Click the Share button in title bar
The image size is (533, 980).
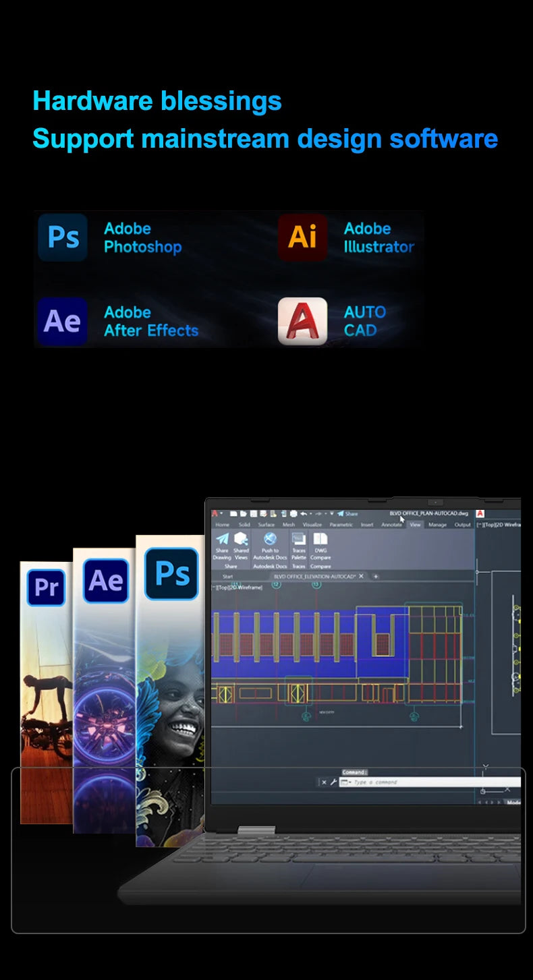pos(348,513)
